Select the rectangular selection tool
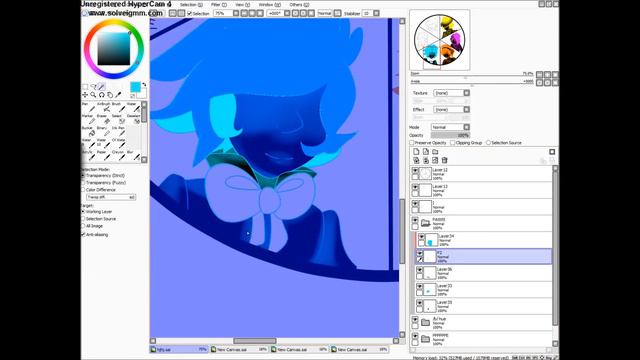 pyautogui.click(x=85, y=87)
